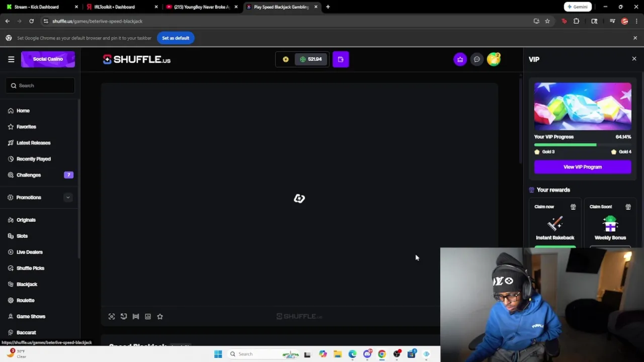644x362 pixels.
Task: Open the Instant Rakeback reward card
Action: [555, 224]
